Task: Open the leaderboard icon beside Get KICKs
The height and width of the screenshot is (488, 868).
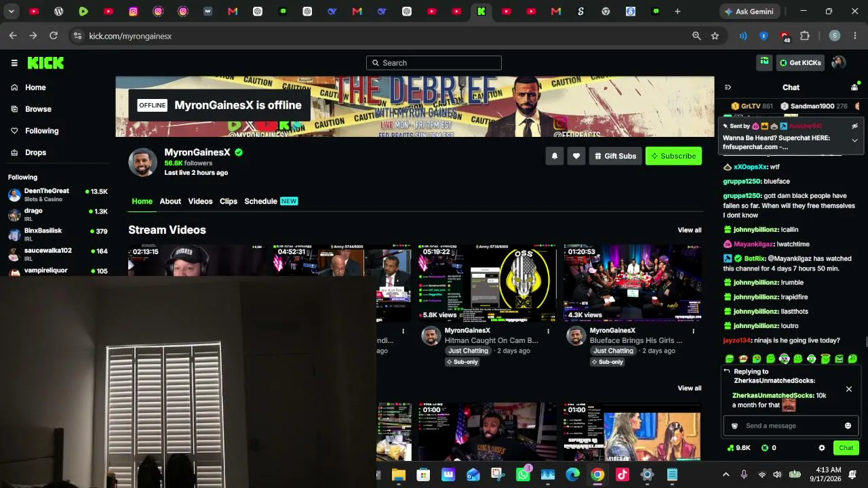Action: [x=764, y=62]
